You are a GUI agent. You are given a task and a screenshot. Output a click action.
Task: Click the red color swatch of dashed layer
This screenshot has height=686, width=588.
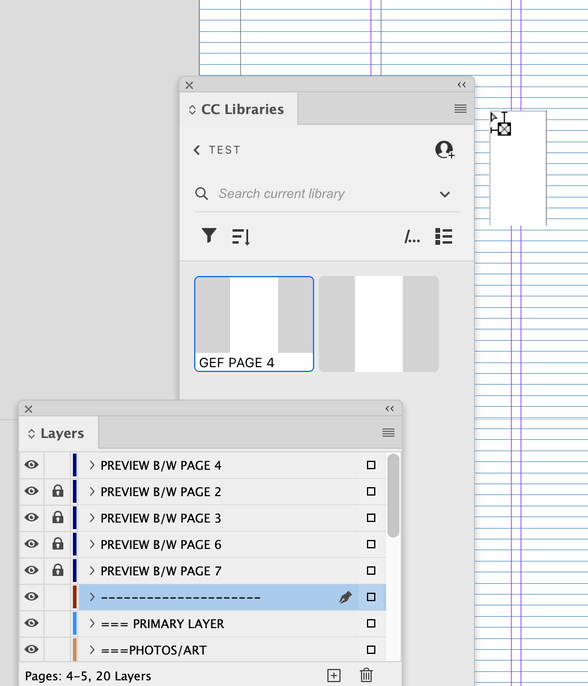click(x=74, y=597)
